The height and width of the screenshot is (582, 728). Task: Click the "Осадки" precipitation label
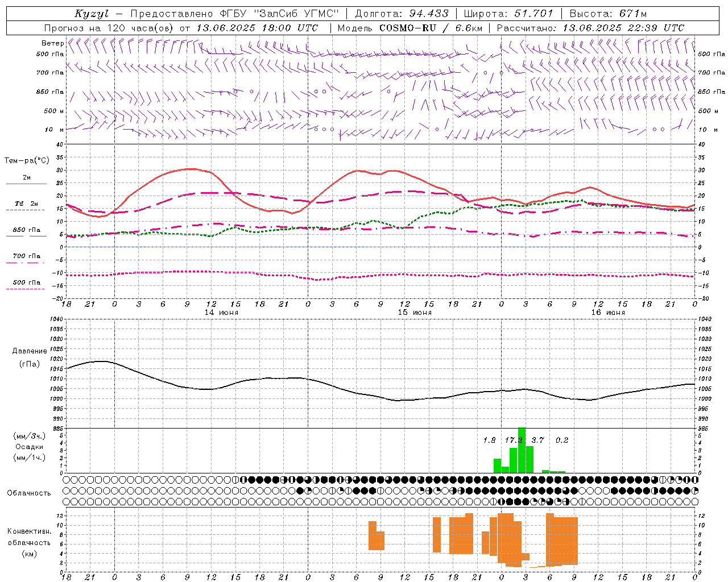point(30,447)
